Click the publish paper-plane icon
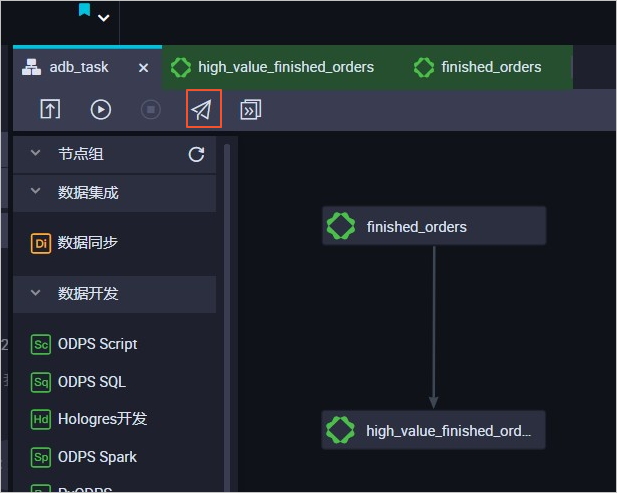Screen dimensions: 617x493 201,110
